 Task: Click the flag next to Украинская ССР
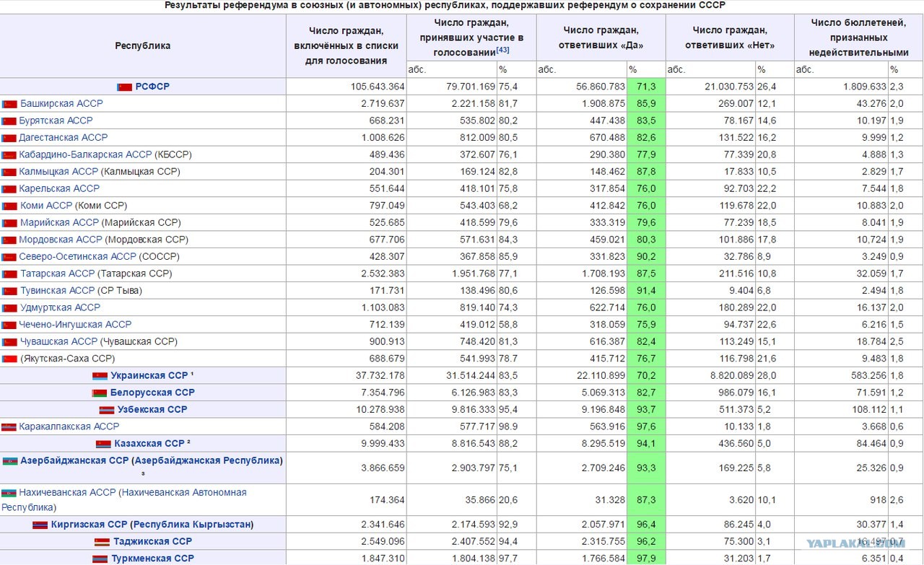[x=100, y=376]
